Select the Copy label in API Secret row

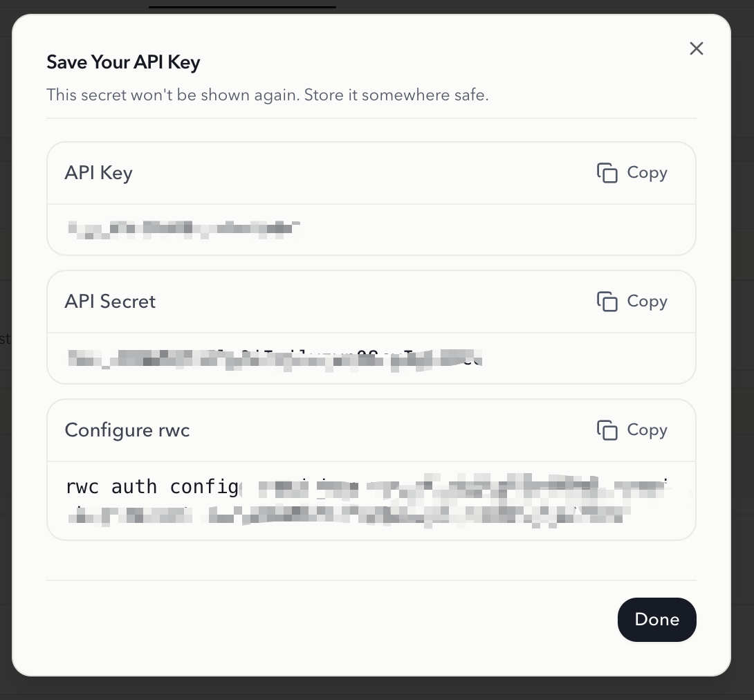pos(647,302)
